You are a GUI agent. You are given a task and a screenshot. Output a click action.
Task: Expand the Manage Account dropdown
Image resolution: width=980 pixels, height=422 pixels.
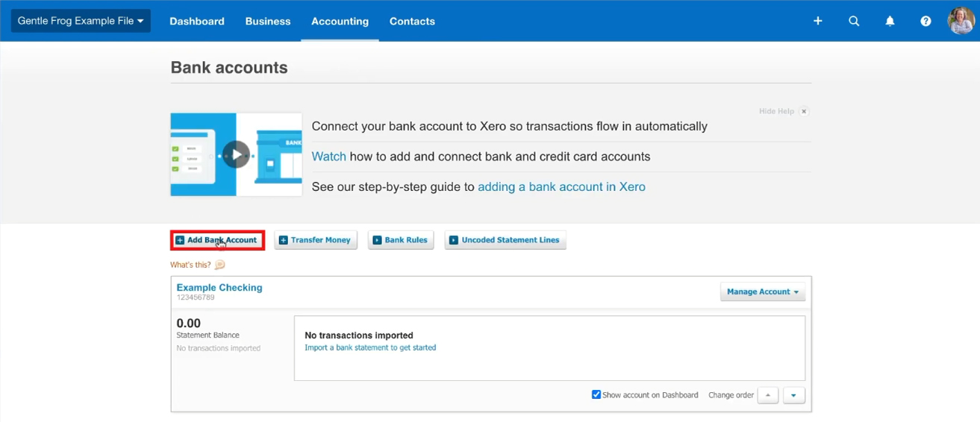[762, 292]
